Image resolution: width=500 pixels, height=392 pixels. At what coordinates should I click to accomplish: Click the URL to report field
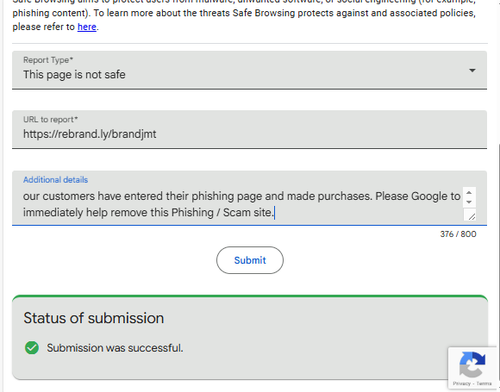pyautogui.click(x=249, y=129)
